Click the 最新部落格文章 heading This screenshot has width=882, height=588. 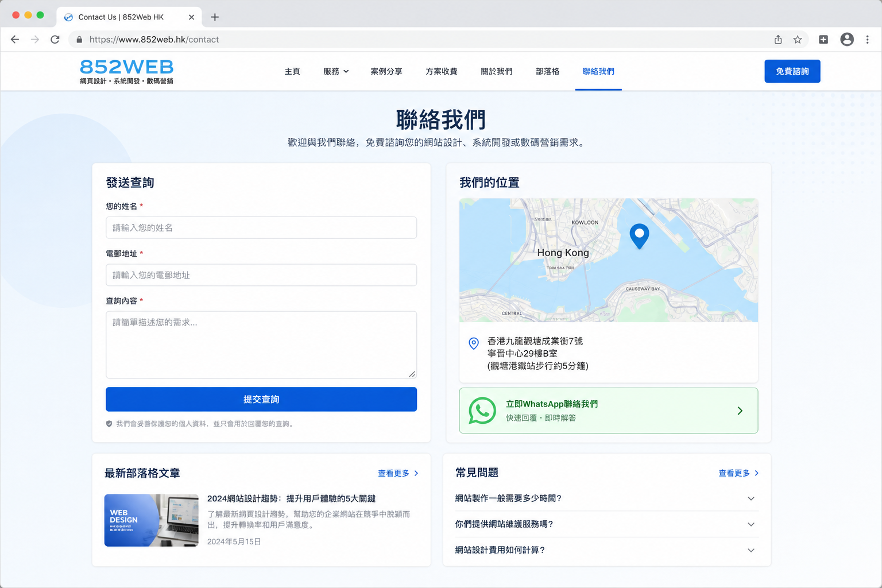click(142, 473)
